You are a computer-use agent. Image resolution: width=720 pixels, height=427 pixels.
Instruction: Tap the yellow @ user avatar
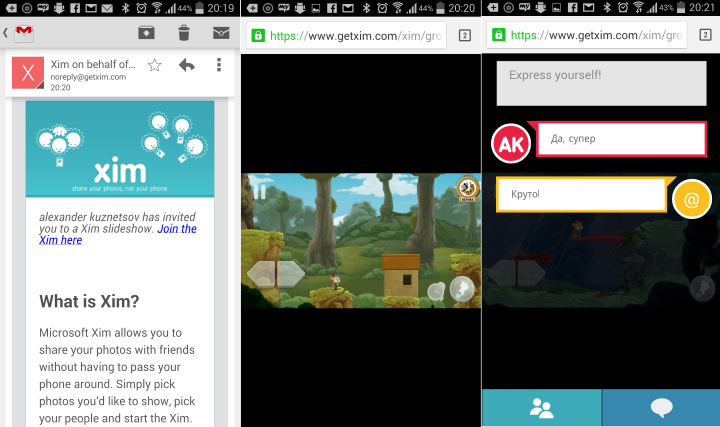(692, 199)
